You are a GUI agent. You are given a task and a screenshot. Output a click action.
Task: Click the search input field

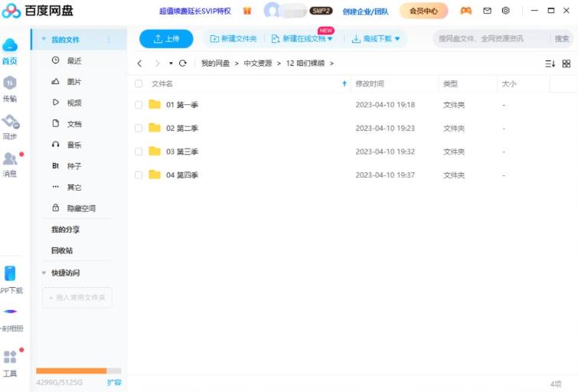493,39
